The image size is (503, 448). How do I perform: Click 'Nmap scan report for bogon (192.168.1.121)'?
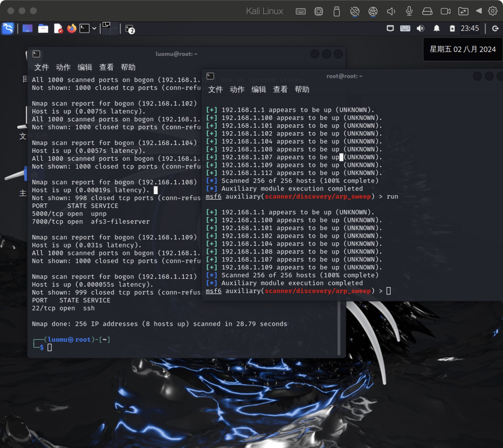pyautogui.click(x=114, y=277)
